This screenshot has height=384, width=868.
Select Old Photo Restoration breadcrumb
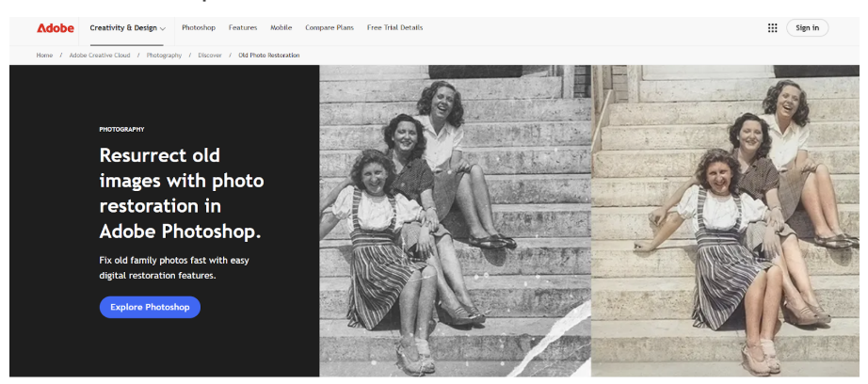click(x=269, y=56)
